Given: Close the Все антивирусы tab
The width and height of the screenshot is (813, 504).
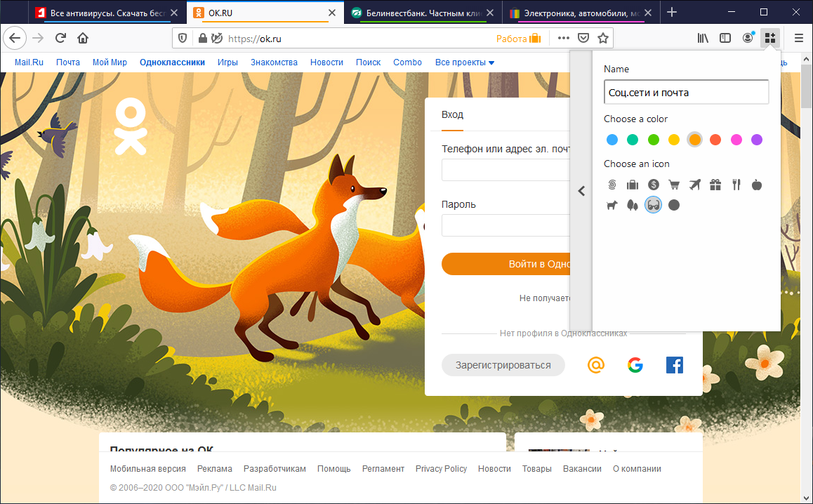Looking at the screenshot, I should [x=174, y=13].
